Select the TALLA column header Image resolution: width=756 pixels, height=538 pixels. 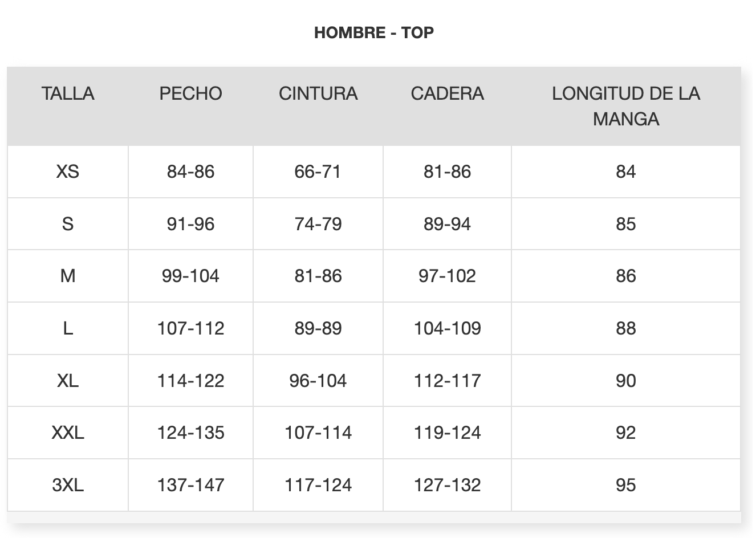[x=68, y=93]
